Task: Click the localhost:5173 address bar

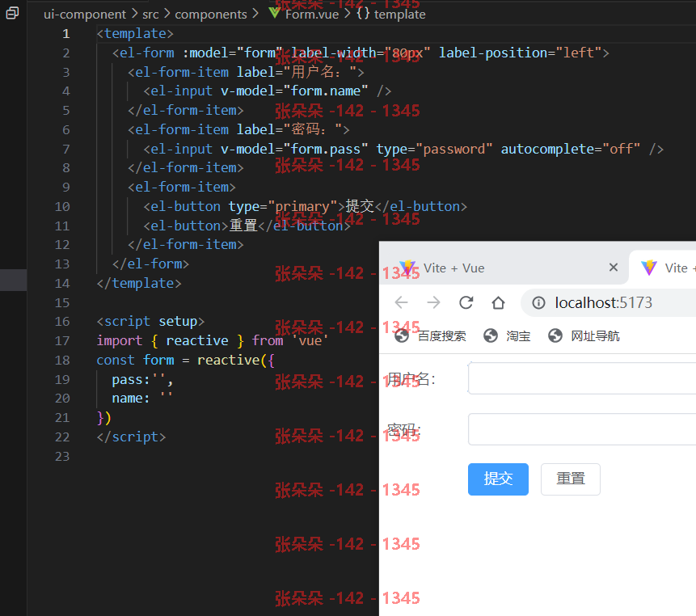Action: coord(609,302)
